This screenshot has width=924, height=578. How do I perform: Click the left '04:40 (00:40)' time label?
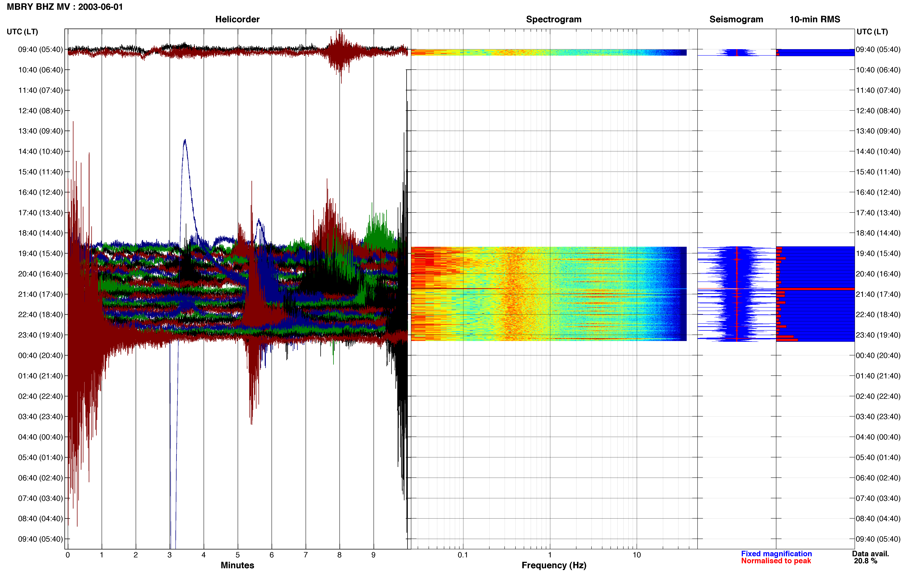[x=41, y=437]
